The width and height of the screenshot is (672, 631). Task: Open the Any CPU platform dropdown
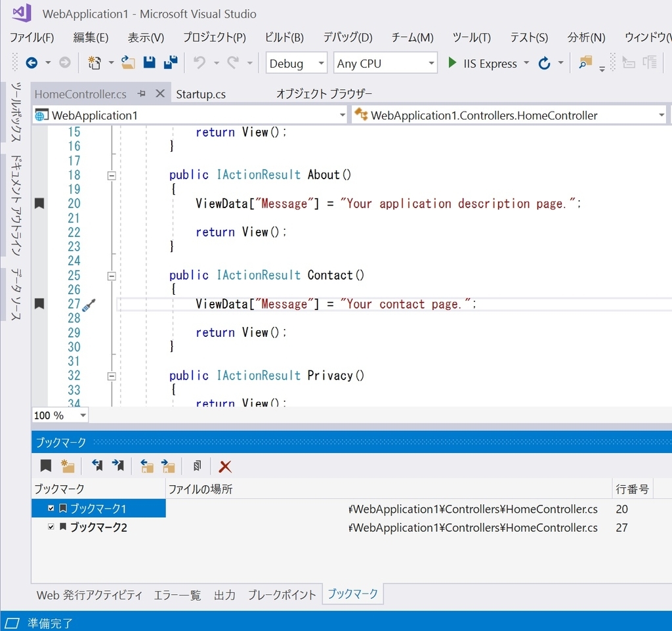tap(430, 63)
